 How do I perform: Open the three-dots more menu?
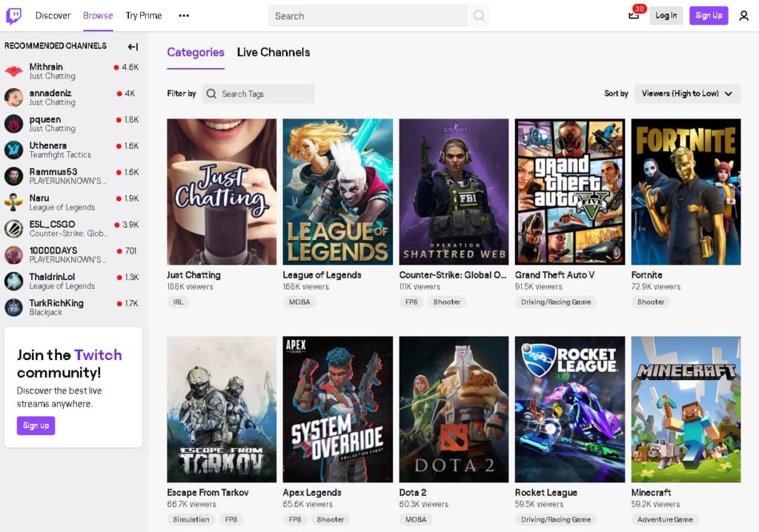(x=184, y=16)
